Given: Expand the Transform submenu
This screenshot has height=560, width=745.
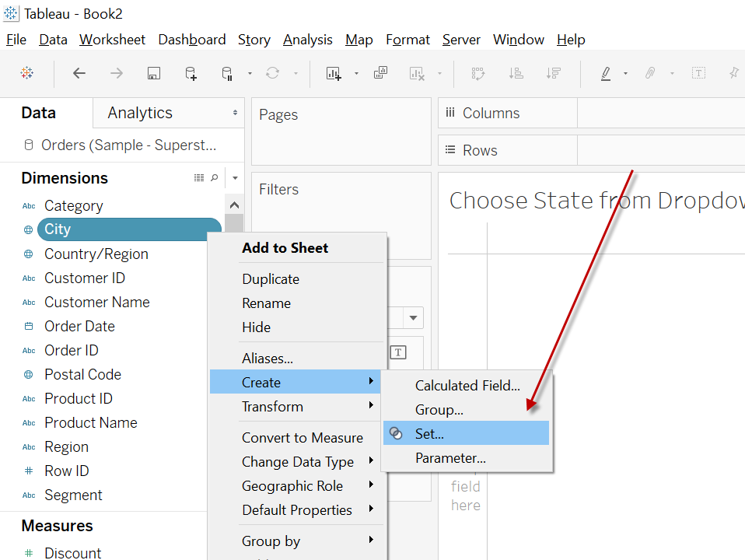Looking at the screenshot, I should pyautogui.click(x=296, y=407).
